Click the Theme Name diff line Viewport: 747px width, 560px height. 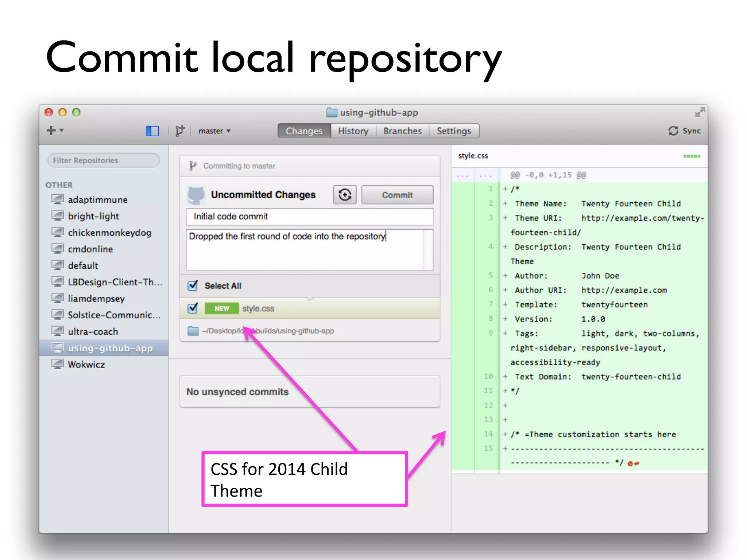(x=597, y=203)
